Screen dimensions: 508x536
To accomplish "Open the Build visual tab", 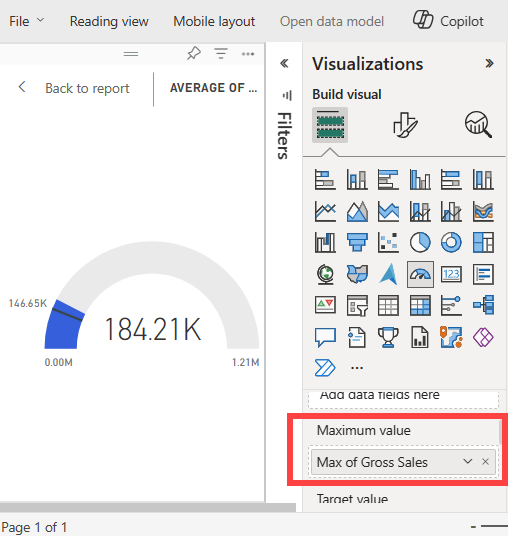I will click(x=330, y=125).
